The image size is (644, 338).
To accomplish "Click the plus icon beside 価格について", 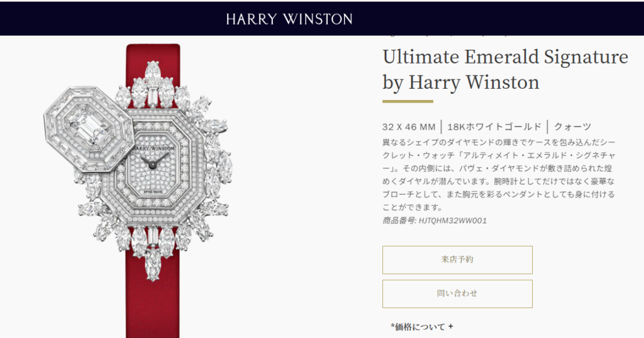I will click(x=450, y=327).
